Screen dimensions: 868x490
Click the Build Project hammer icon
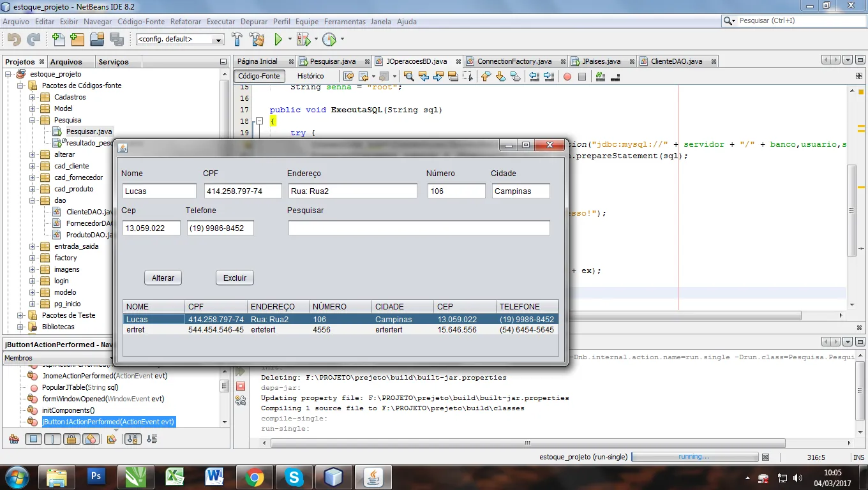point(237,40)
